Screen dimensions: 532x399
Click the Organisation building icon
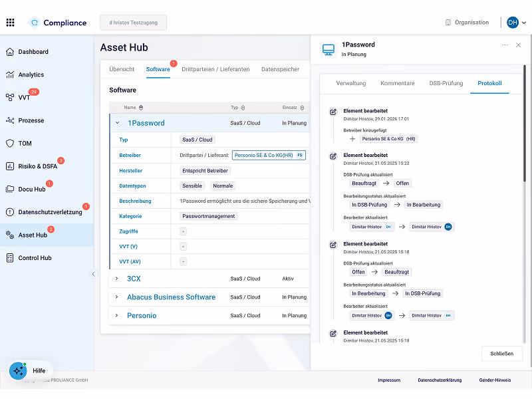(448, 23)
